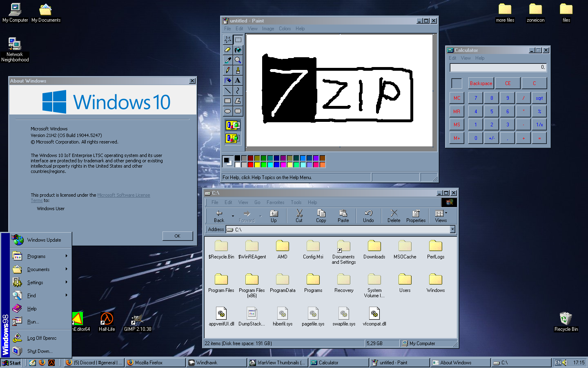Select the pagefile.sys file

(313, 316)
